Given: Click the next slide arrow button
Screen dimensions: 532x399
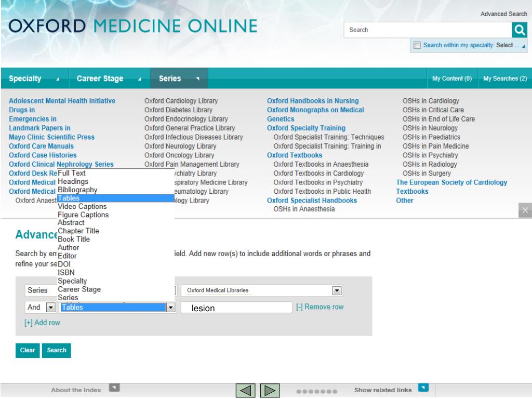Looking at the screenshot, I should pyautogui.click(x=270, y=391).
